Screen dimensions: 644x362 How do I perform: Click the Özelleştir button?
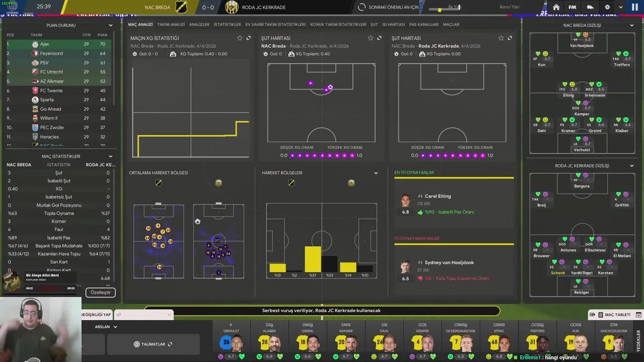[x=101, y=292]
